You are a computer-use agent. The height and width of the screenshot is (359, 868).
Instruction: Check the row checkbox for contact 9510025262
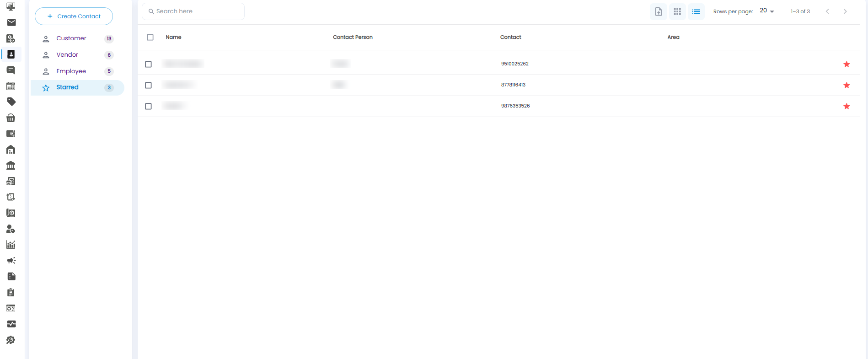tap(148, 64)
